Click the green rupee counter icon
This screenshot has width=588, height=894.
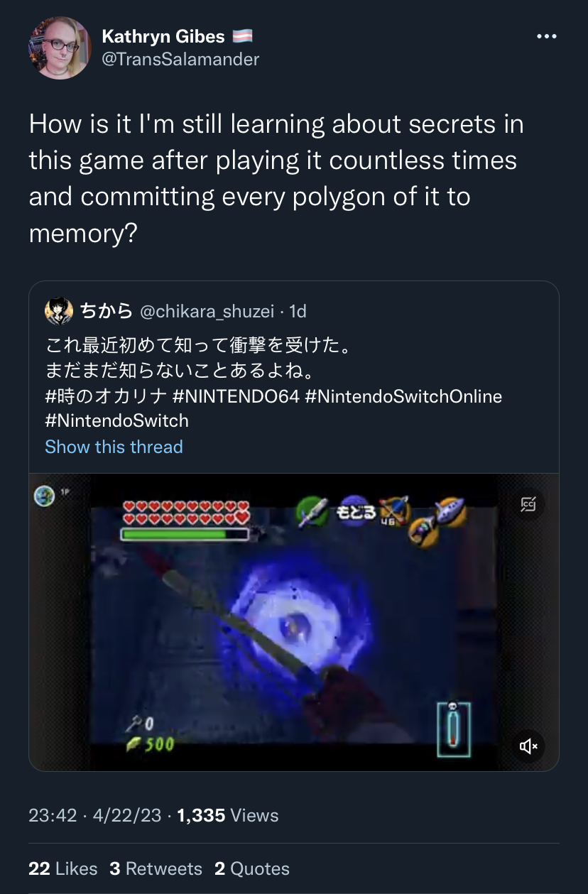point(133,744)
